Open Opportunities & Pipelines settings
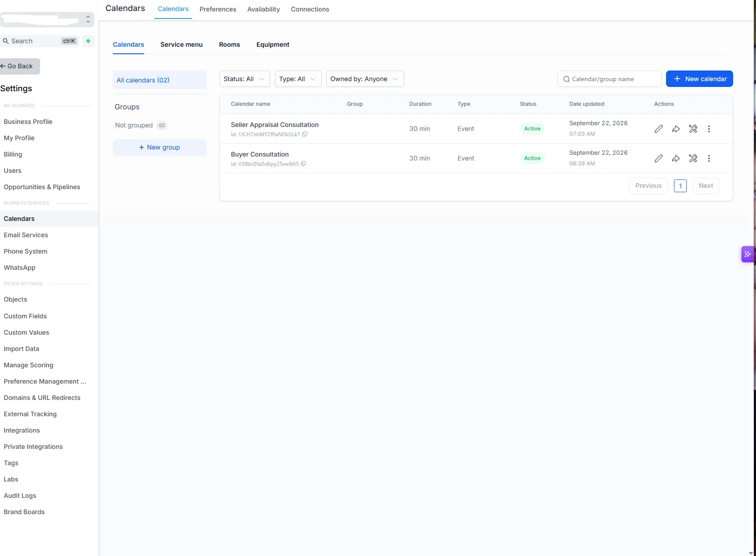Image resolution: width=756 pixels, height=556 pixels. click(x=42, y=187)
